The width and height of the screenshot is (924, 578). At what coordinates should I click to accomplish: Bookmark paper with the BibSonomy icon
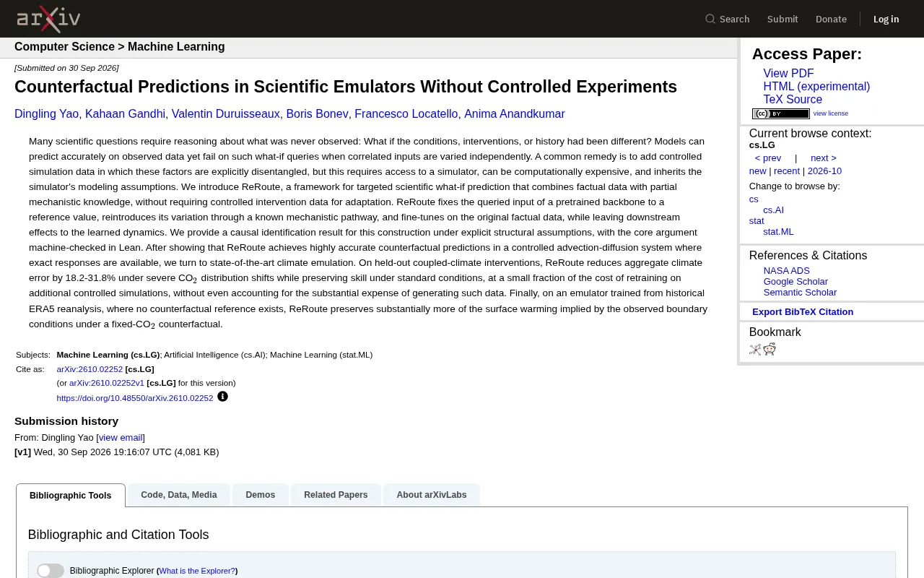755,350
